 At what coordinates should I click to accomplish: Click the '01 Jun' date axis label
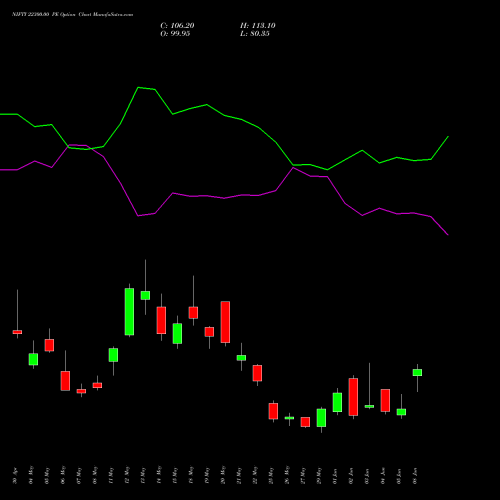click(x=335, y=476)
